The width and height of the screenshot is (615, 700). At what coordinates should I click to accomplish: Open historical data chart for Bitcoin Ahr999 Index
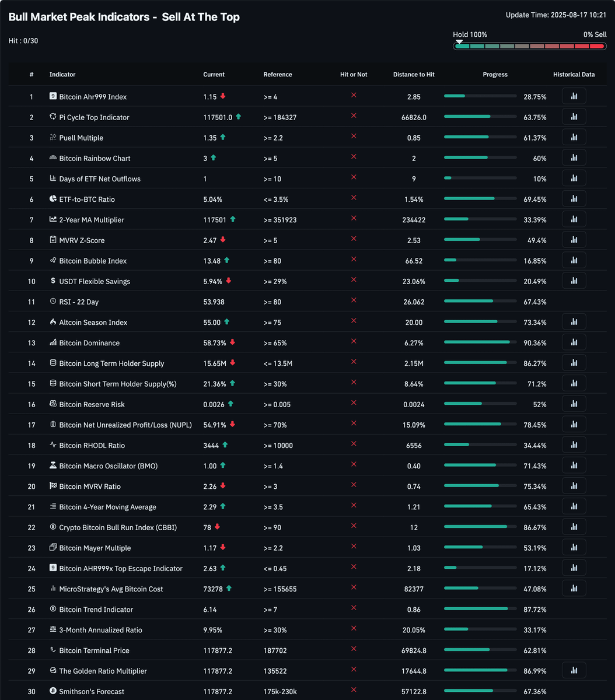574,96
